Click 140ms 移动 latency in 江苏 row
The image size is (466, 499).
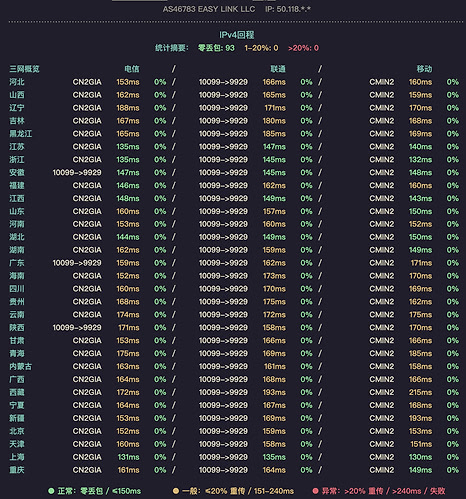click(421, 147)
